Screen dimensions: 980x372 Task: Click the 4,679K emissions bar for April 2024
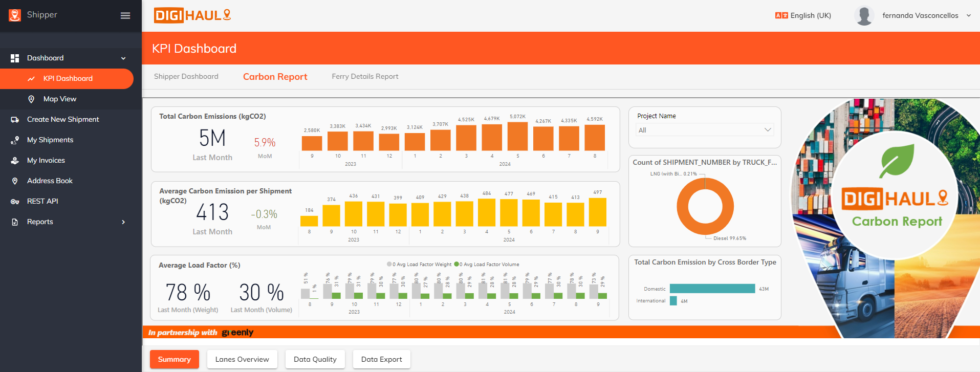(x=492, y=137)
